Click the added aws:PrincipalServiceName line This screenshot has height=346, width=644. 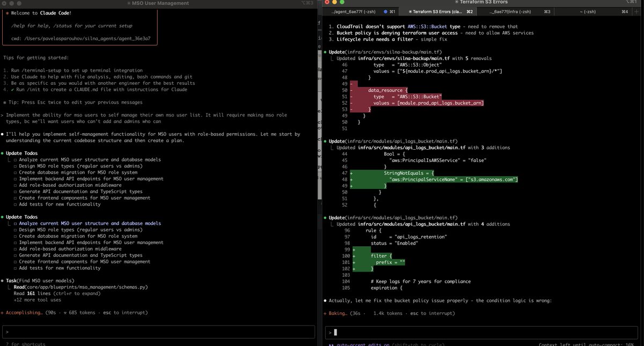click(x=453, y=179)
